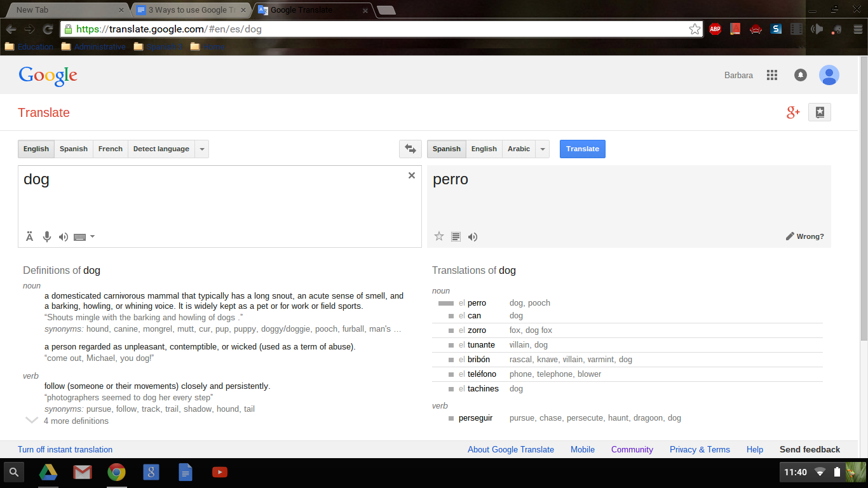The image size is (868, 488).
Task: Click the list icon below perro
Action: (x=456, y=237)
